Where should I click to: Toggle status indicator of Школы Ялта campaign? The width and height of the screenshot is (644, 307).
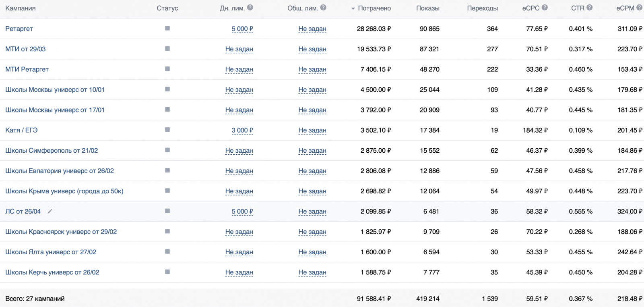coord(167,251)
